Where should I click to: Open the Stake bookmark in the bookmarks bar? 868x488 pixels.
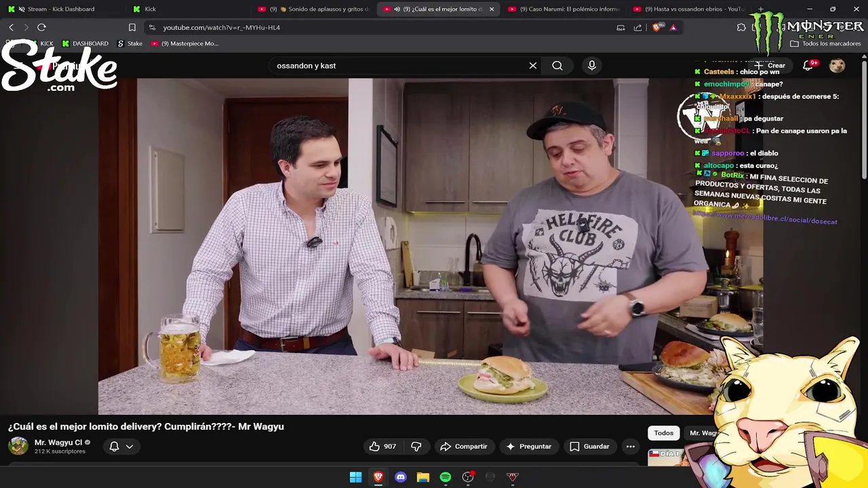130,43
